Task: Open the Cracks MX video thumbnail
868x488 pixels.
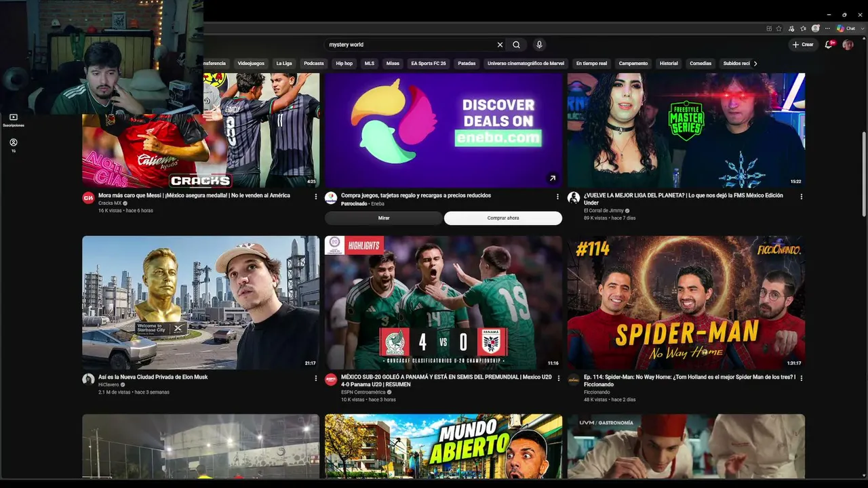Action: 201,130
